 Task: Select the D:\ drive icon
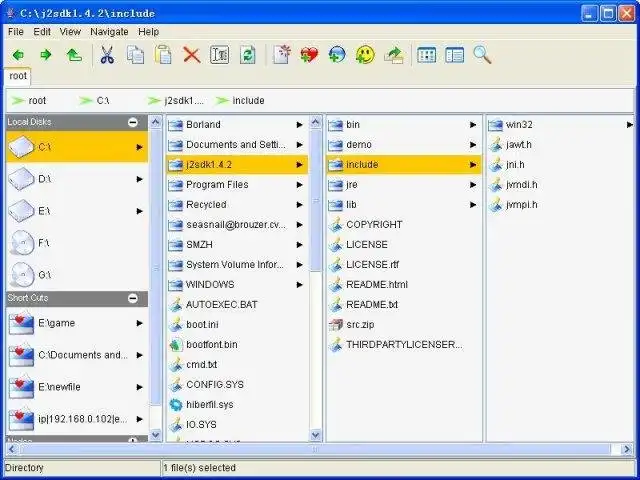21,179
